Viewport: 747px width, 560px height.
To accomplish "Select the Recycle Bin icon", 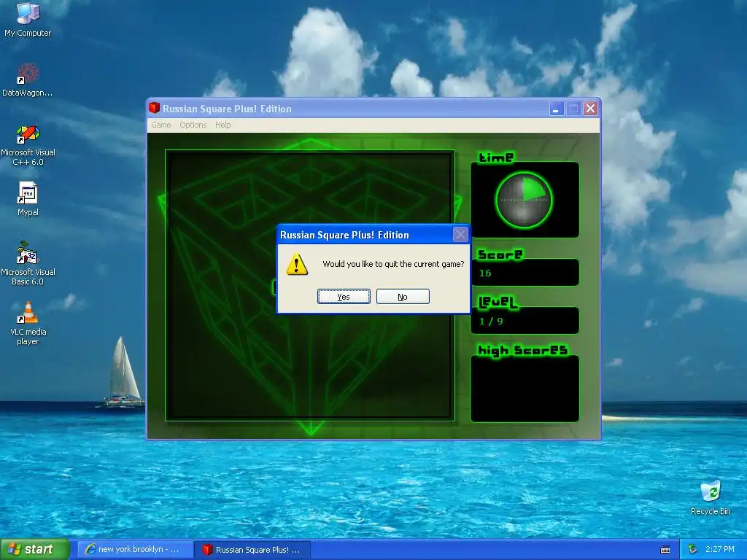I will pyautogui.click(x=711, y=498).
